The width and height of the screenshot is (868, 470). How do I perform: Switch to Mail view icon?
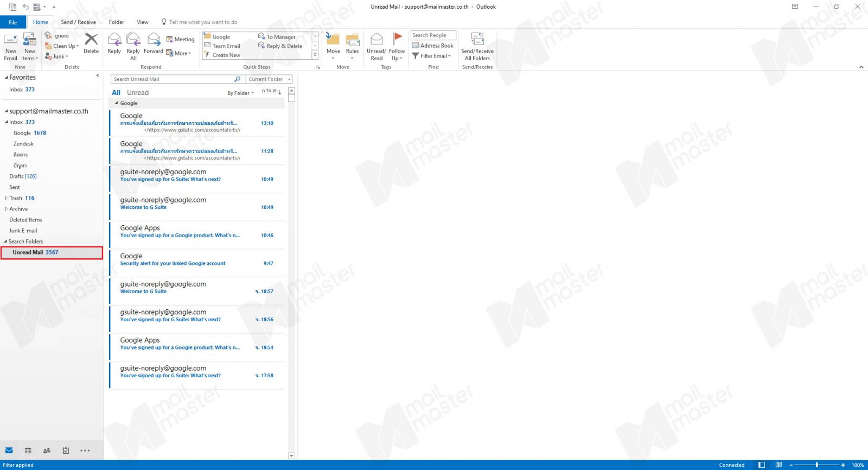tap(9, 450)
